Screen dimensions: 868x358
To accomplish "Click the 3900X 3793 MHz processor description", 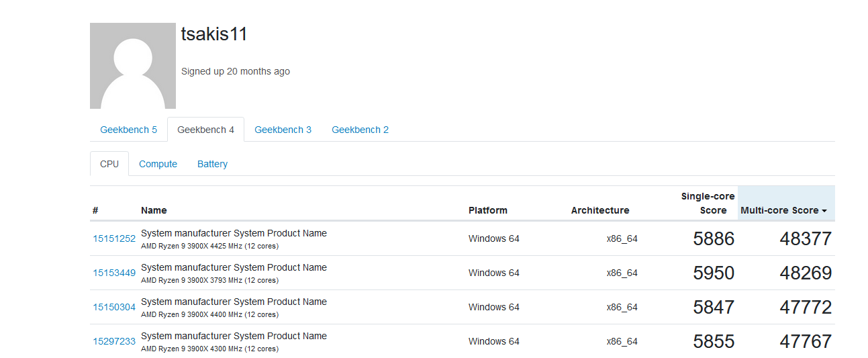I will (x=209, y=280).
